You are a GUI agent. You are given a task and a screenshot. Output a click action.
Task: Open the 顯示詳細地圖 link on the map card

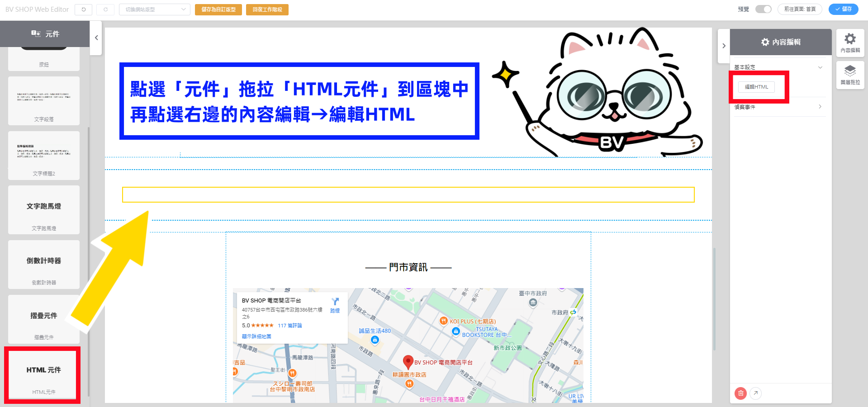[x=256, y=336]
